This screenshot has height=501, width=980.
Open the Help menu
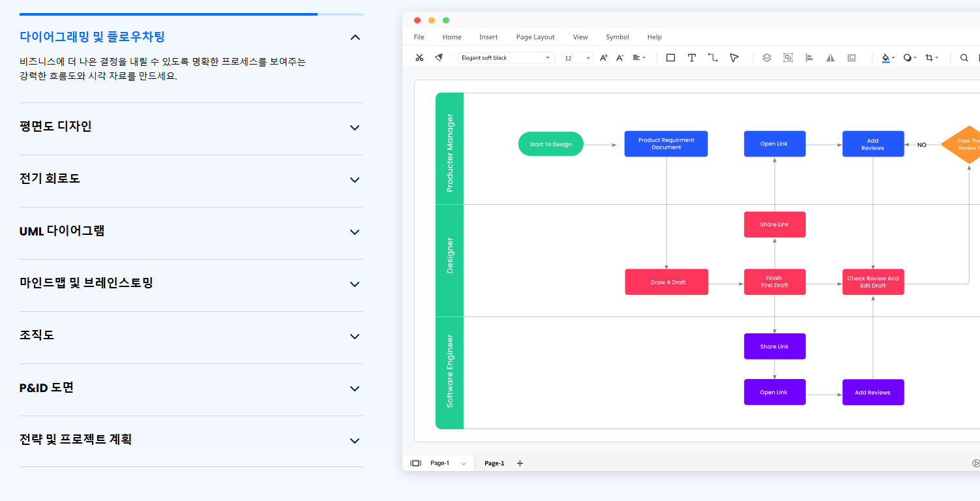click(655, 37)
